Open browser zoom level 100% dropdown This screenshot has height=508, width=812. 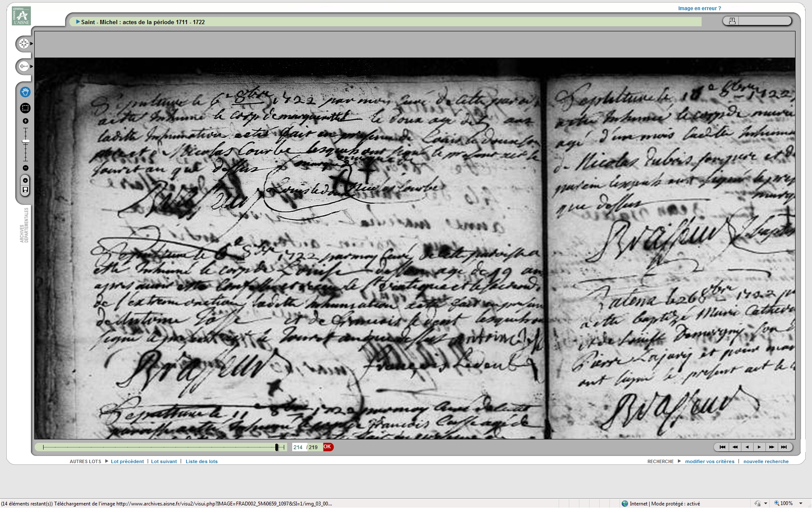point(801,503)
